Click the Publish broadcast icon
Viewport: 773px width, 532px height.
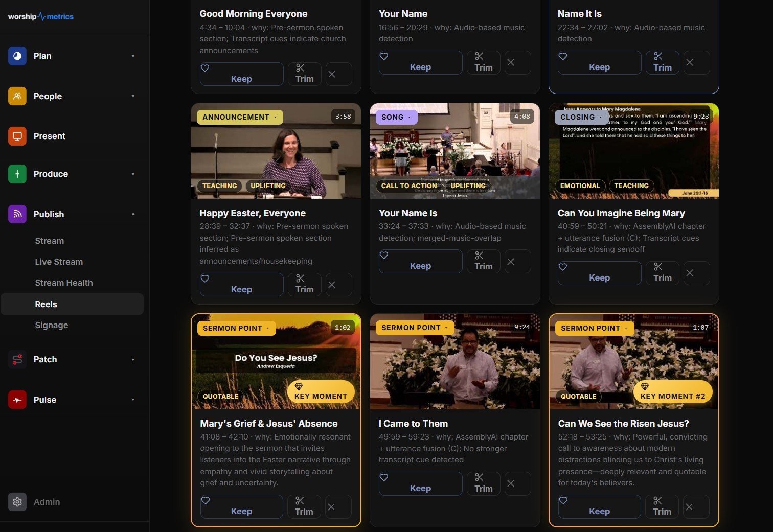(x=17, y=214)
